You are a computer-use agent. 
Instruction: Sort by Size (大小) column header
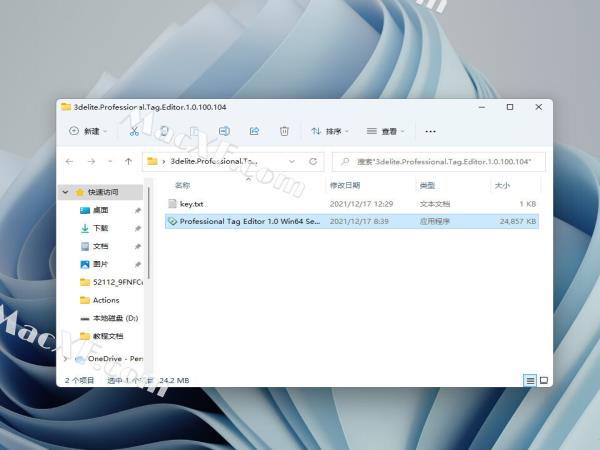[x=502, y=185]
